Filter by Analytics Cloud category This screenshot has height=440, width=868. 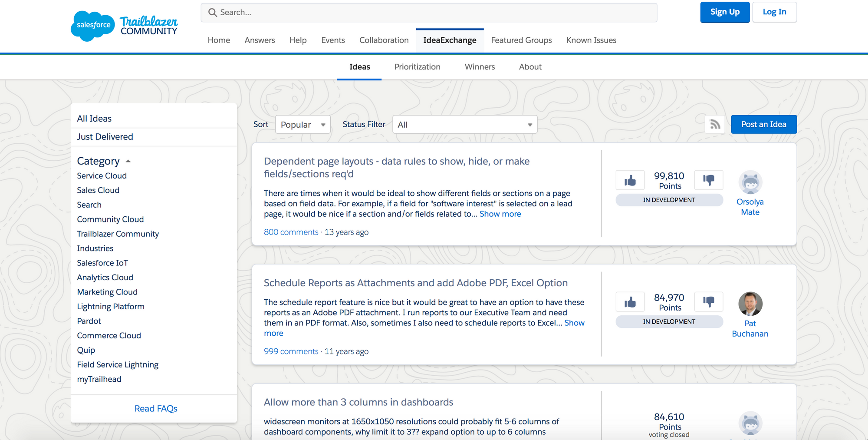105,278
